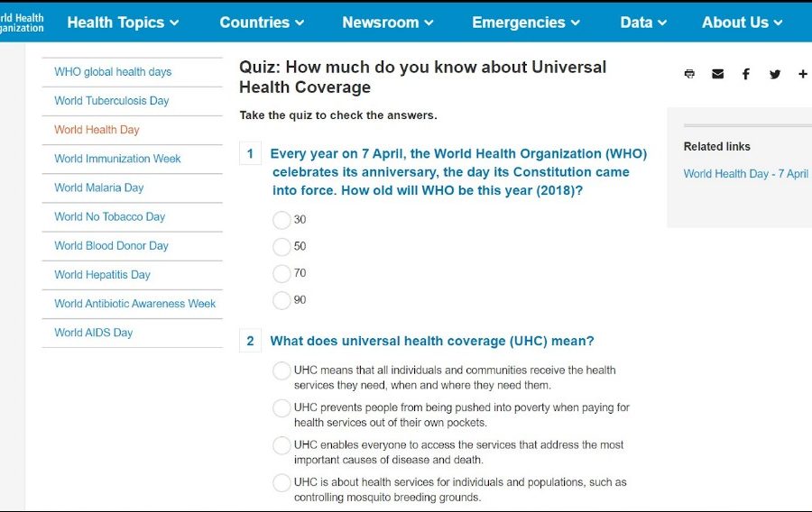Open the Countries dropdown menu
The height and width of the screenshot is (512, 812).
pyautogui.click(x=262, y=23)
